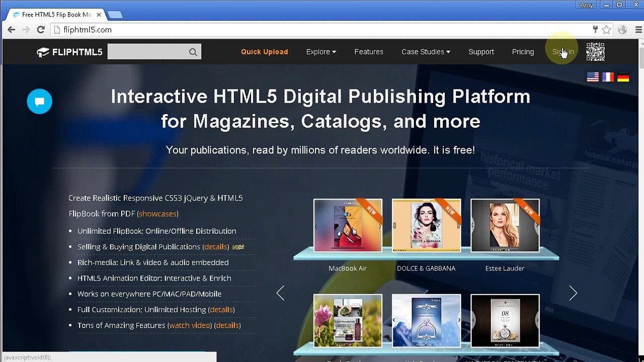Switch language via the German flag
Image resolution: width=644 pixels, height=362 pixels.
(623, 77)
